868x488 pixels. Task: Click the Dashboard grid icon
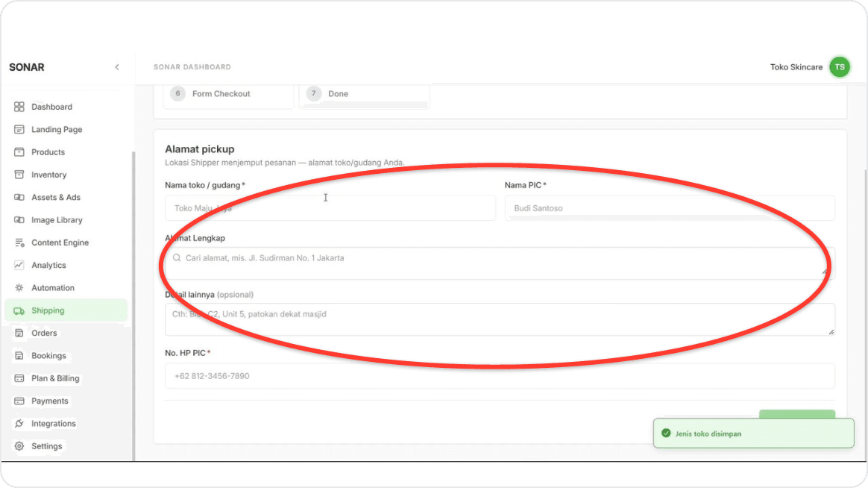(19, 107)
